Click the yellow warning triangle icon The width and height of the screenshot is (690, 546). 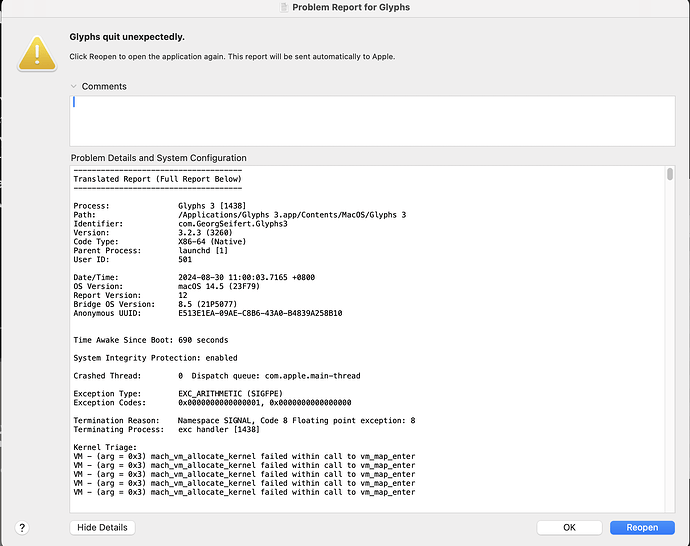tap(37, 52)
